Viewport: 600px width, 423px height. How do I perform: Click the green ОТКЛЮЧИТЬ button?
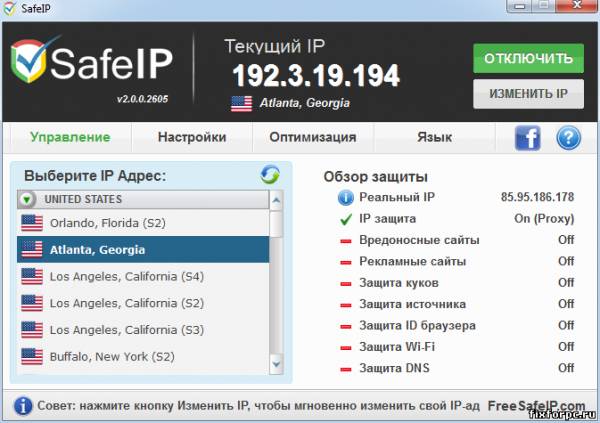pyautogui.click(x=528, y=58)
